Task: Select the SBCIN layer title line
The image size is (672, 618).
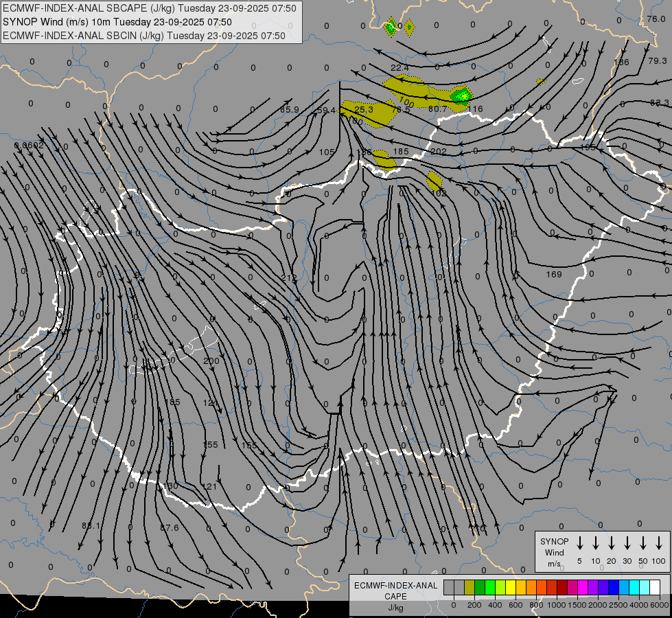Action: point(144,36)
